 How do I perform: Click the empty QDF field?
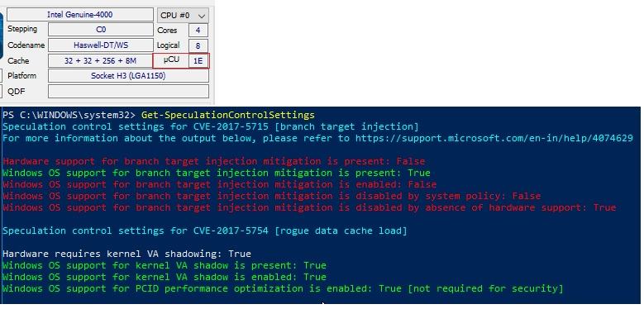point(129,91)
